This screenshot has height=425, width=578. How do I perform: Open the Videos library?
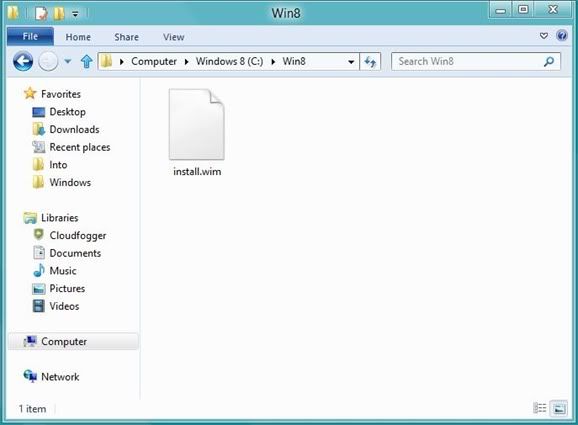click(64, 306)
